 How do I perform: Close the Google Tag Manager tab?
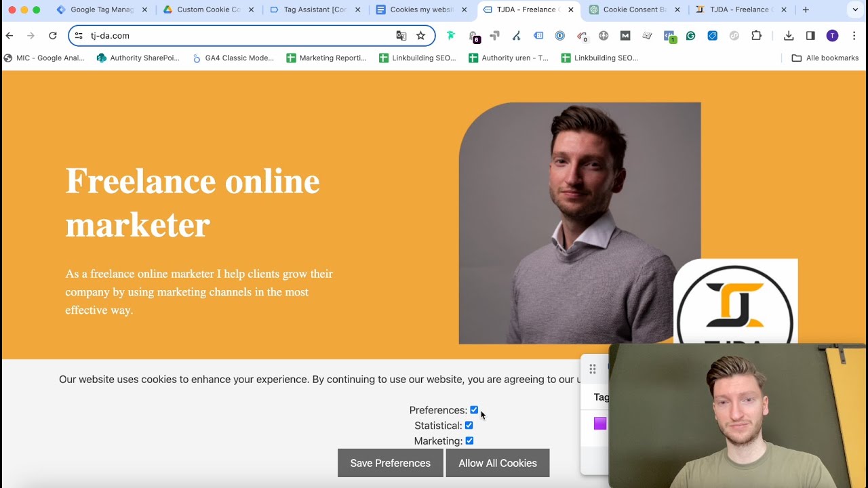click(x=144, y=9)
